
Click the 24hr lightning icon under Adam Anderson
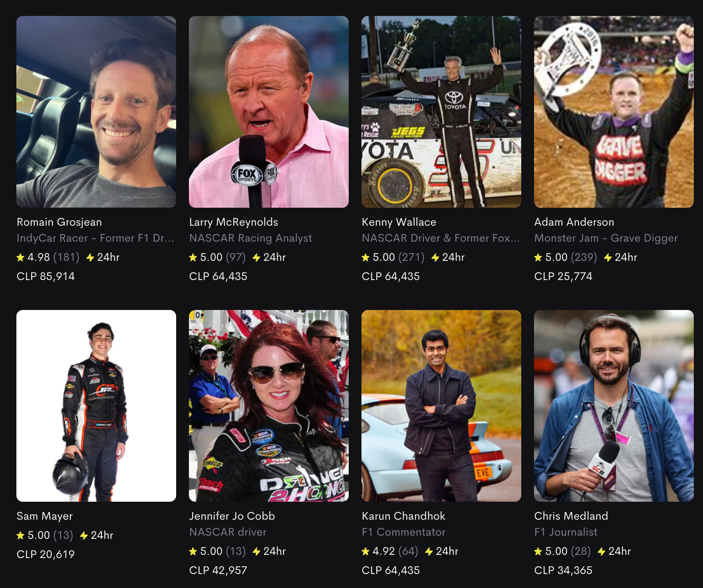point(608,258)
